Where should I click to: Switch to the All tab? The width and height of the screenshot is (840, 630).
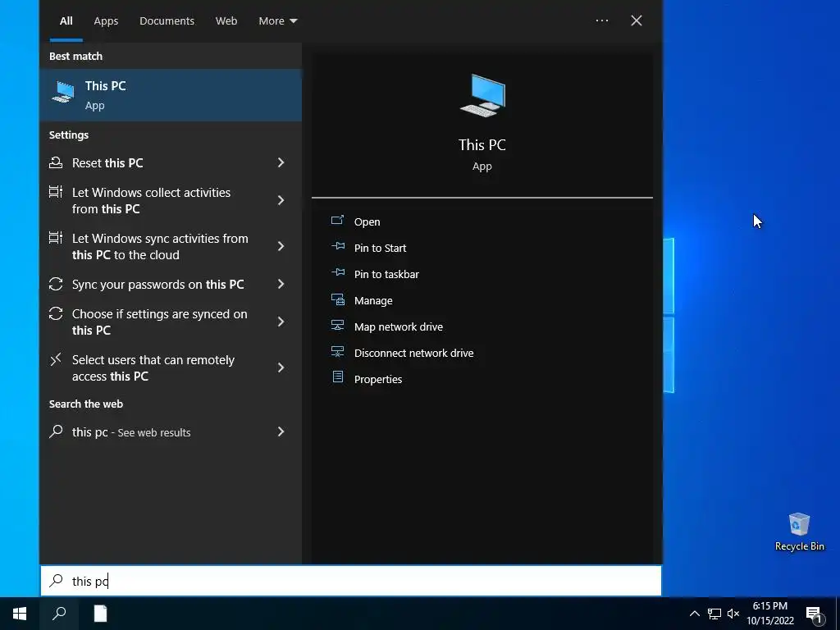click(x=66, y=21)
